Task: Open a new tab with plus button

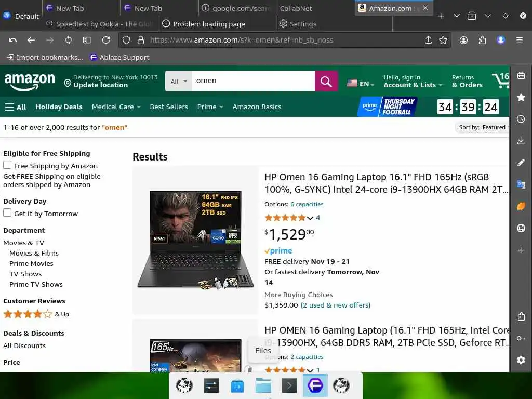Action: pyautogui.click(x=441, y=16)
